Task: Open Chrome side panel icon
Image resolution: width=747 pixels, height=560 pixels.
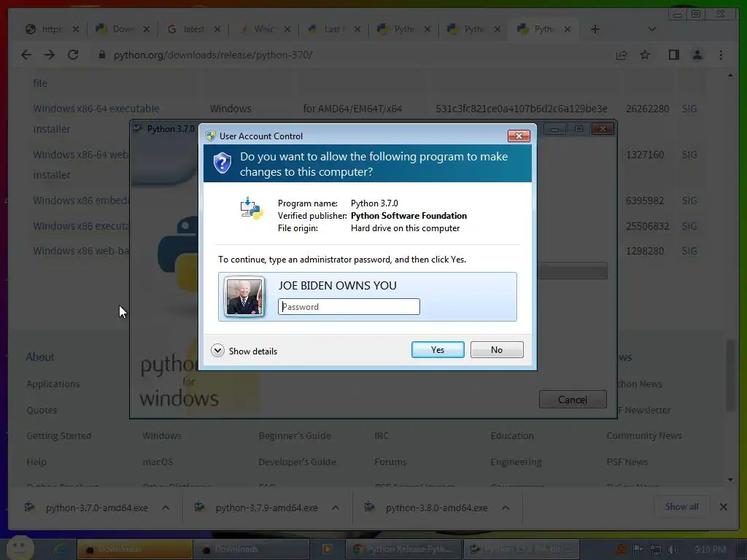Action: 673,55
